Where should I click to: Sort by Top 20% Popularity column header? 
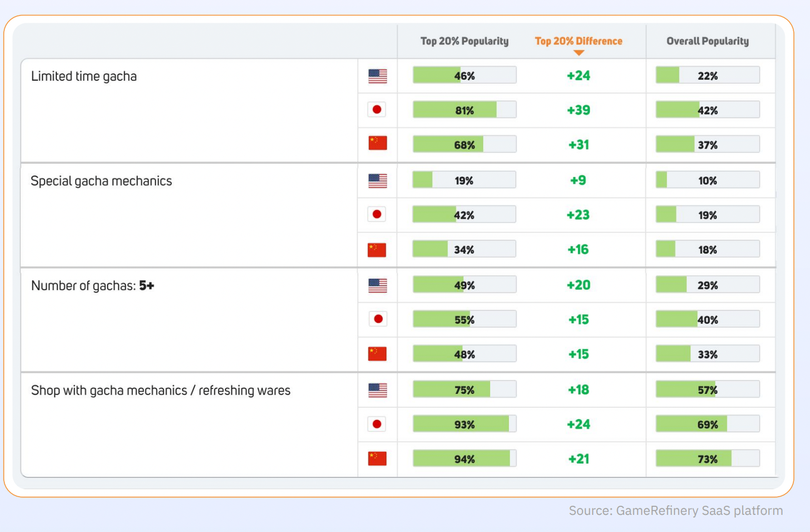coord(464,41)
